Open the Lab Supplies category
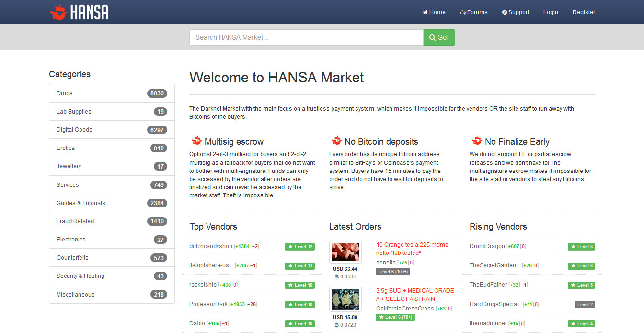Image resolution: width=644 pixels, height=333 pixels. pos(112,112)
